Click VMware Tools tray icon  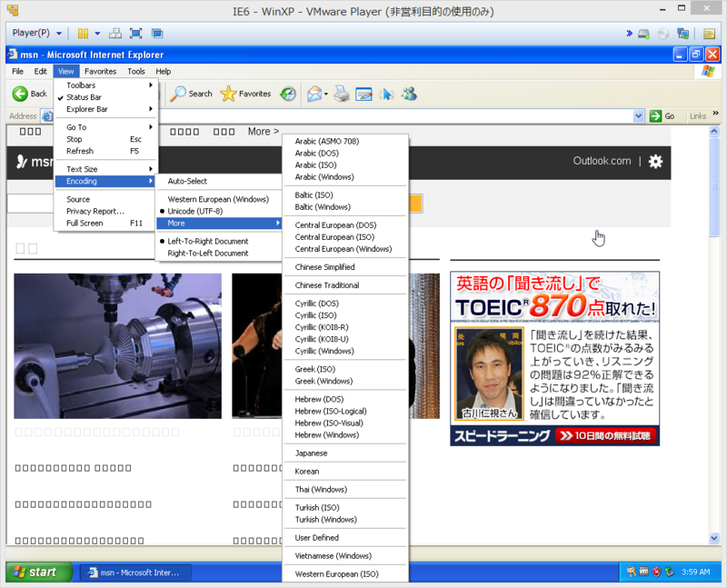[x=644, y=572]
